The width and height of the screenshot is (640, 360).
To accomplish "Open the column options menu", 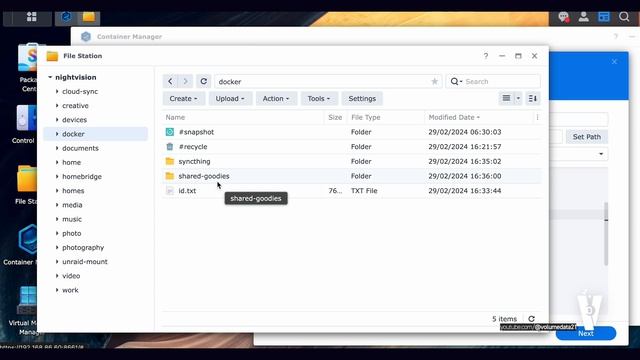I will (537, 118).
